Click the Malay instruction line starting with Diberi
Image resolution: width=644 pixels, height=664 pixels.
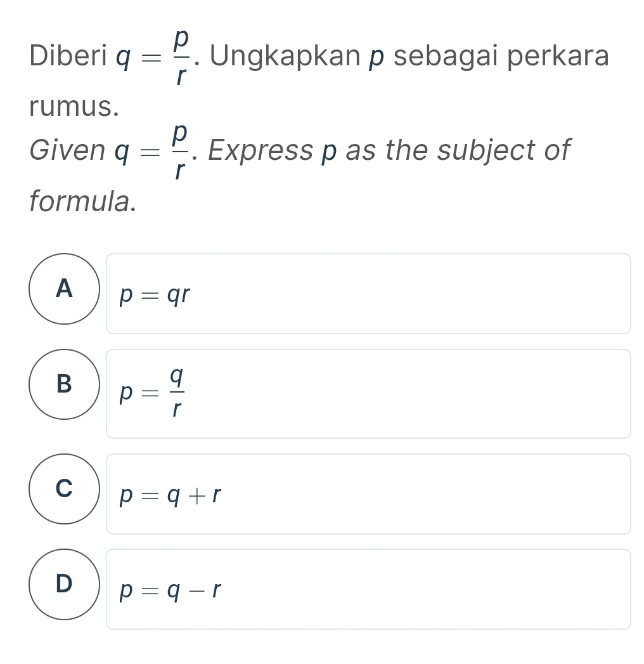[317, 57]
